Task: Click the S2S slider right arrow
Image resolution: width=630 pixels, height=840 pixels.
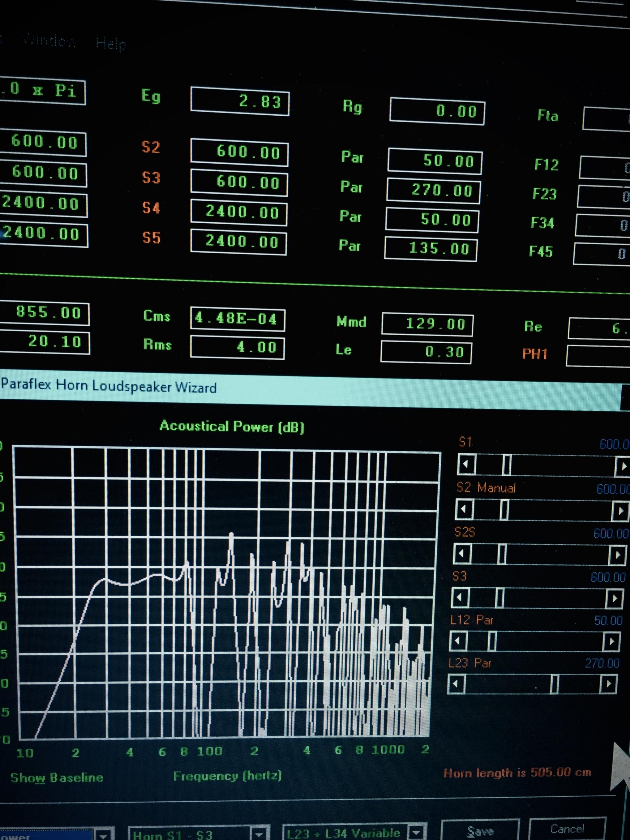Action: coord(618,555)
